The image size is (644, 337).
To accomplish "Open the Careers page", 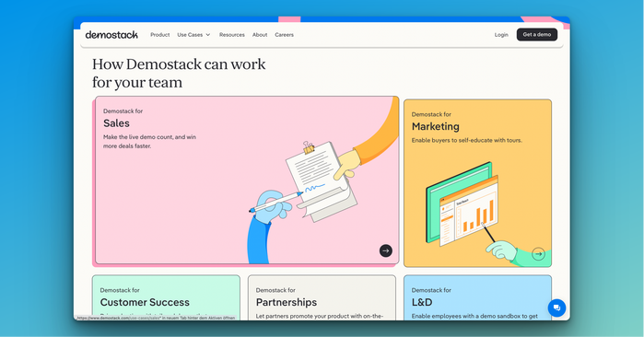I will tap(284, 35).
